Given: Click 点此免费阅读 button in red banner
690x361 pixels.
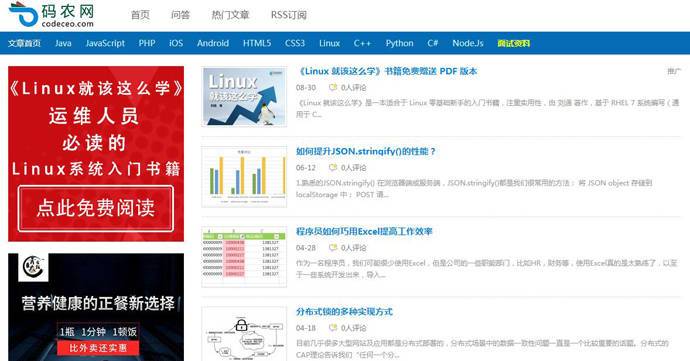Looking at the screenshot, I should tap(96, 208).
